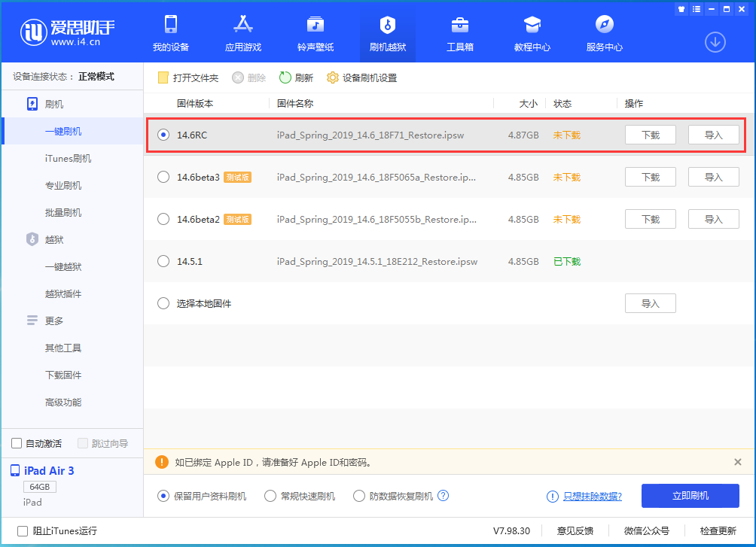The image size is (756, 547).
Task: Open 越狱插件 in the sidebar
Action: [x=63, y=293]
